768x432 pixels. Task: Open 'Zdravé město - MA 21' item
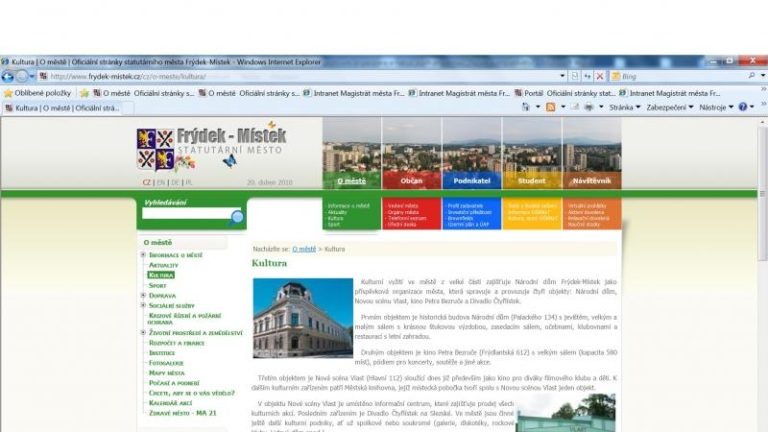pyautogui.click(x=182, y=413)
